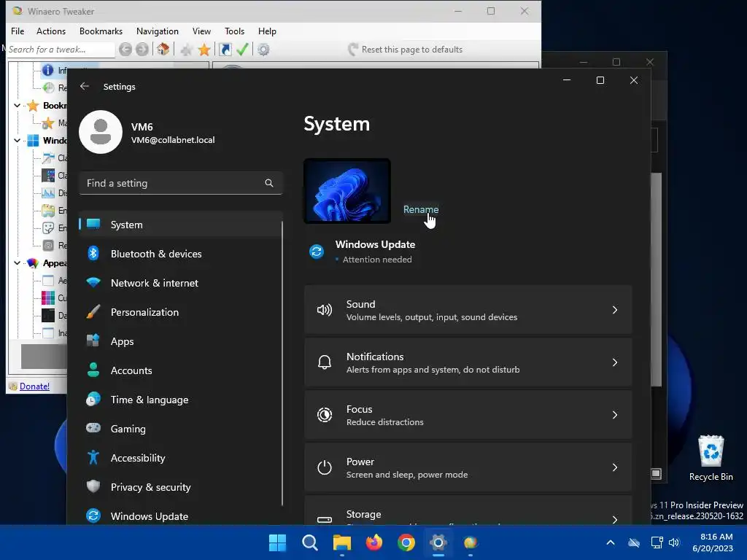Open the Power settings row
The height and width of the screenshot is (560, 747).
point(468,467)
